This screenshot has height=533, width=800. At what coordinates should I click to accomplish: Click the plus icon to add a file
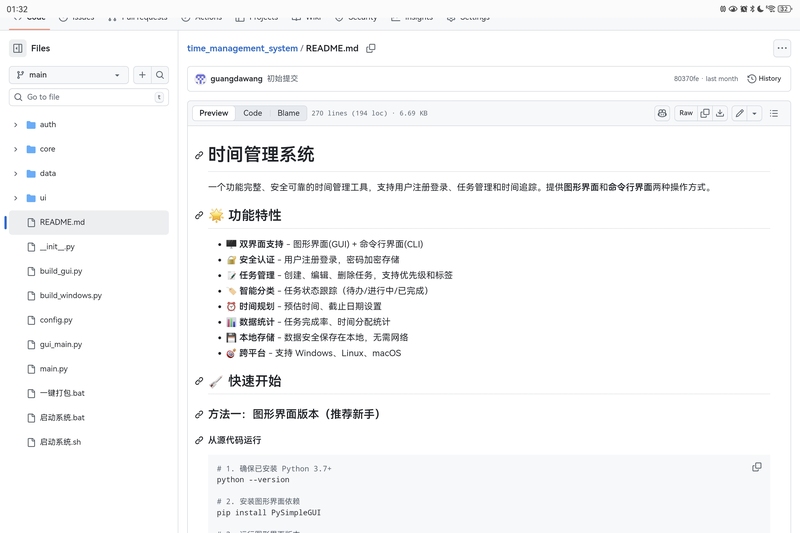tap(142, 75)
